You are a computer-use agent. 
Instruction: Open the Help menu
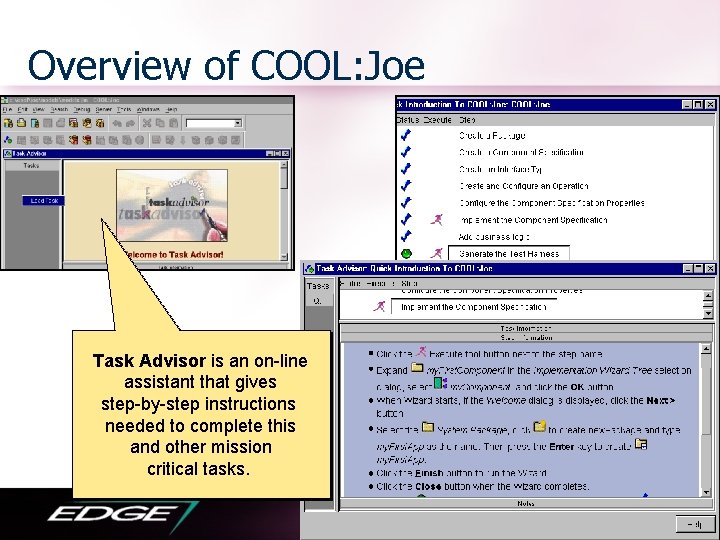(x=171, y=109)
